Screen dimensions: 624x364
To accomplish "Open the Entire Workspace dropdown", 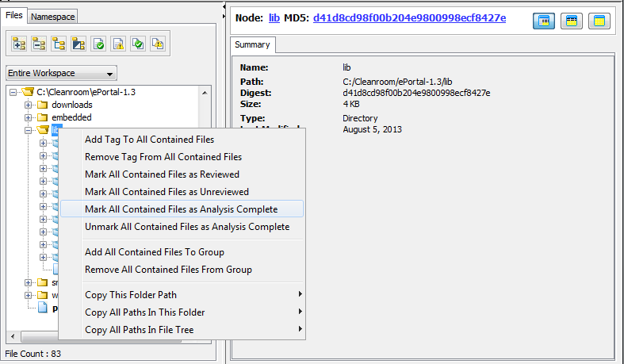I will (61, 73).
